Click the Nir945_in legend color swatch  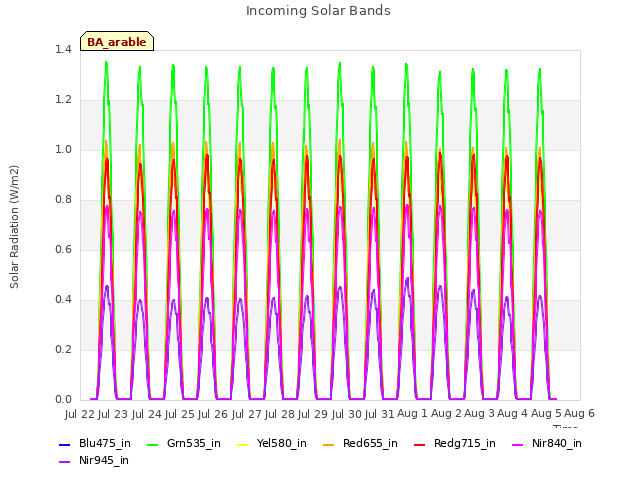point(64,461)
